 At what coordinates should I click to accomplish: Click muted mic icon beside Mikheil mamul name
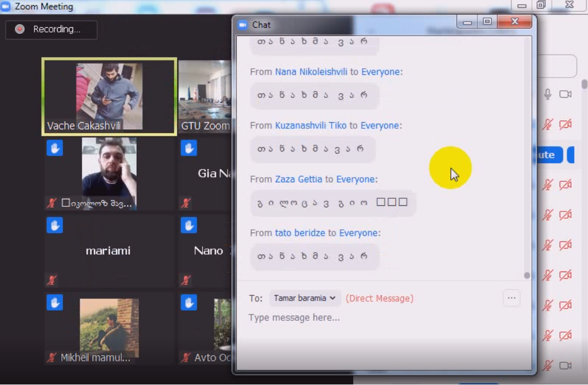click(52, 358)
